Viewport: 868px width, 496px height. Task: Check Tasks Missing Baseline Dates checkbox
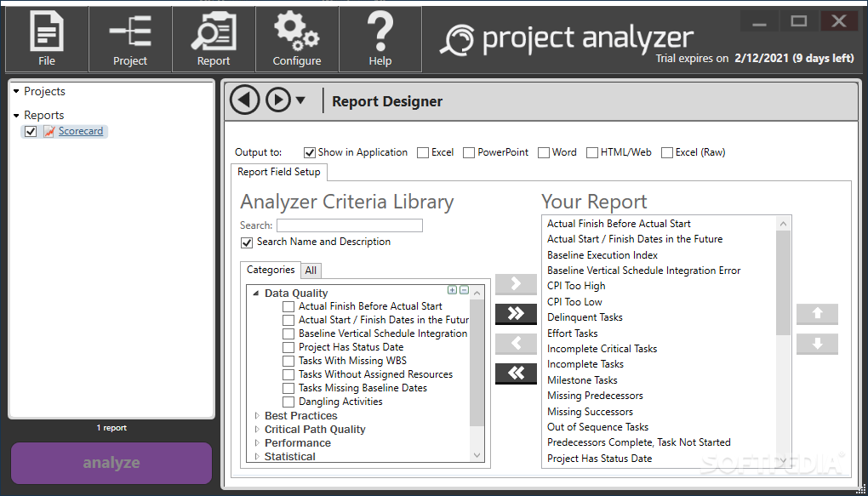(x=288, y=388)
